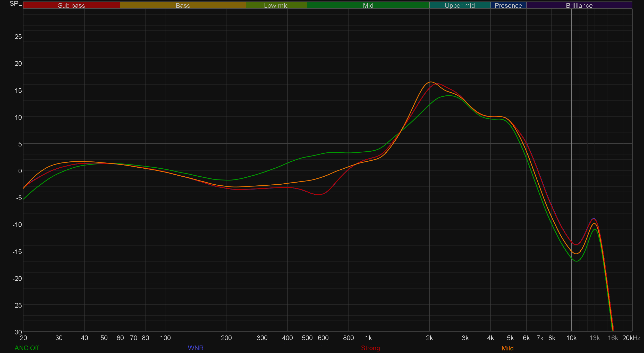
Task: Click the 25 dB axis label
Action: click(18, 37)
